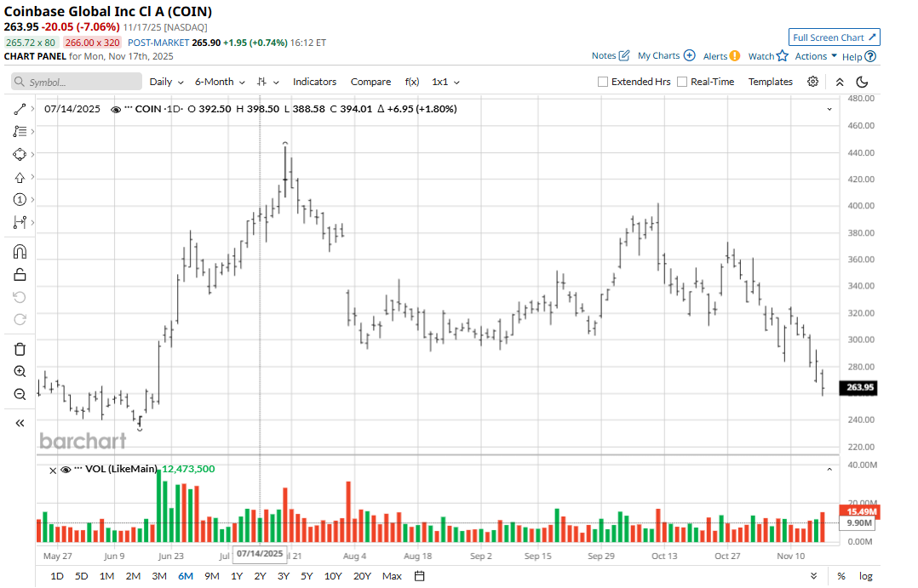
Task: Pick the numbered label annotation tool
Action: pos(20,199)
